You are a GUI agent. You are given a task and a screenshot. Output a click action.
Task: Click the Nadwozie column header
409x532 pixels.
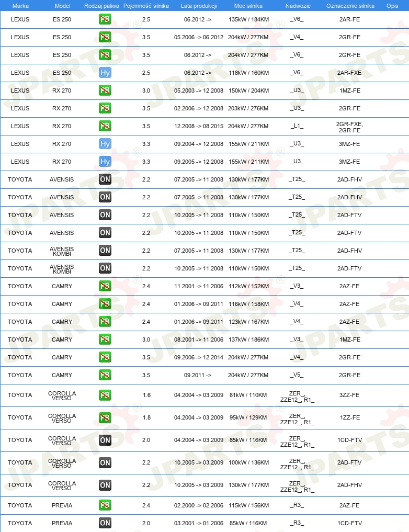click(298, 6)
